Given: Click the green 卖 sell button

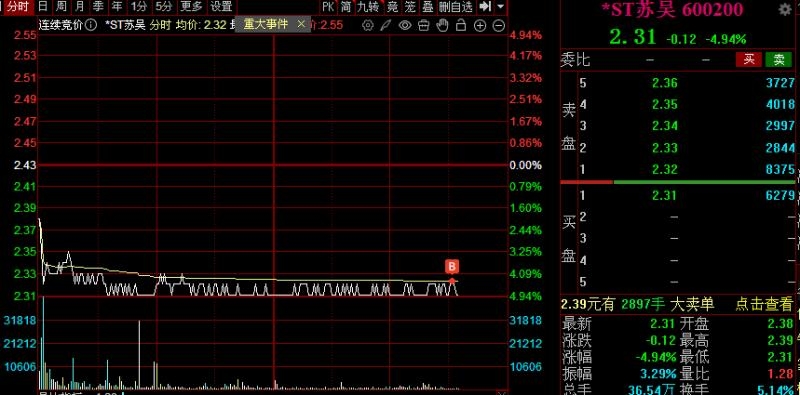Looking at the screenshot, I should coord(779,59).
